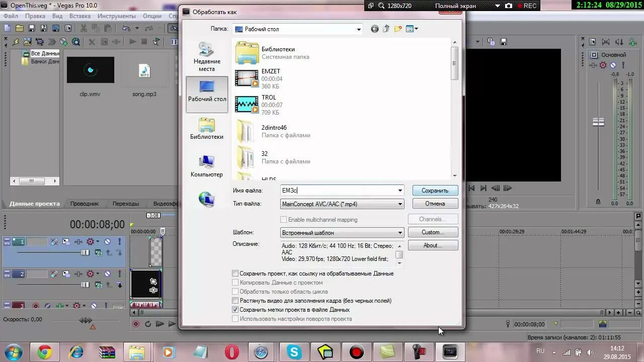The width and height of the screenshot is (644, 362).
Task: Open project with the folder icon in Vegas toolbar
Action: click(x=20, y=28)
